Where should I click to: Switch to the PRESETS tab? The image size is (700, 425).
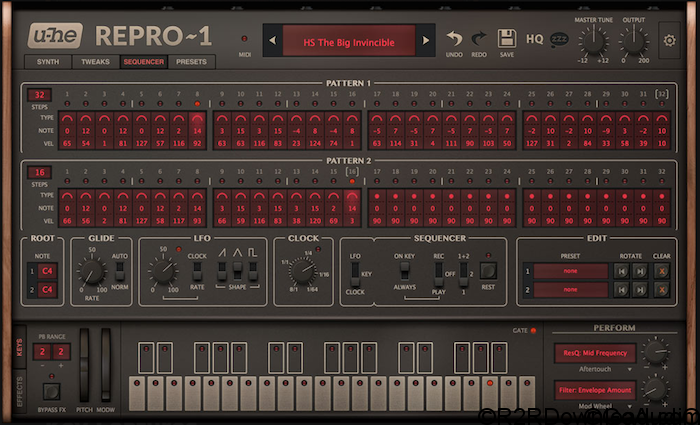[191, 62]
